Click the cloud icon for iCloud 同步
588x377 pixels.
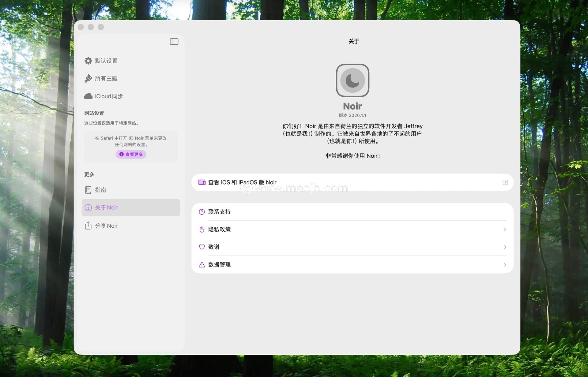pos(88,96)
